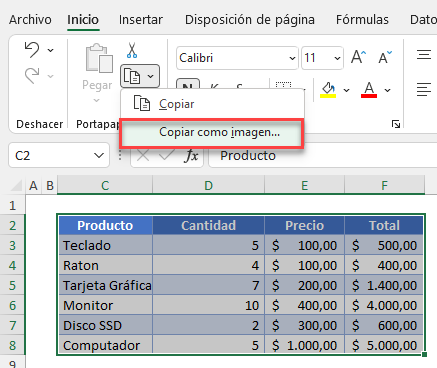437x368 pixels.
Task: Select column D header
Action: click(x=209, y=185)
